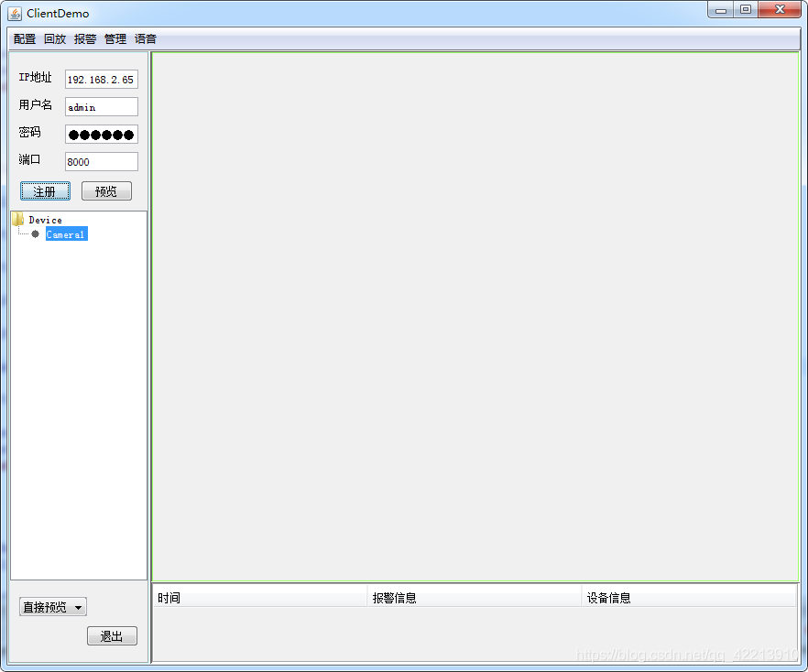Image resolution: width=808 pixels, height=672 pixels.
Task: Focus the 用户名 field containing admin
Action: [x=102, y=106]
